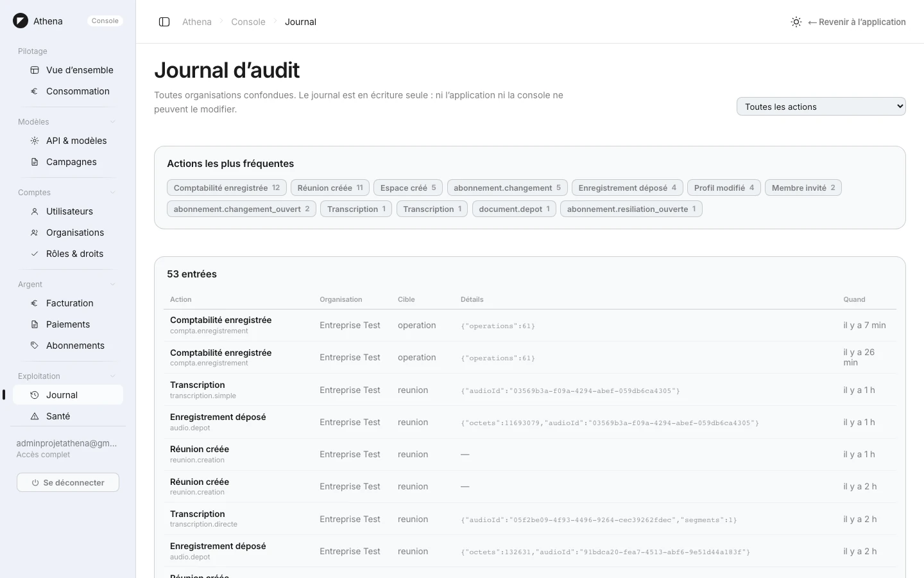Collapse the Comptes sidebar section
This screenshot has width=924, height=578.
pyautogui.click(x=113, y=193)
